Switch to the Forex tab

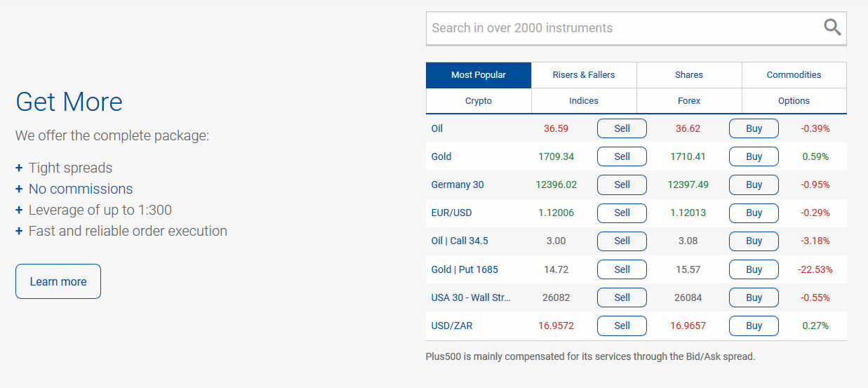tap(689, 101)
